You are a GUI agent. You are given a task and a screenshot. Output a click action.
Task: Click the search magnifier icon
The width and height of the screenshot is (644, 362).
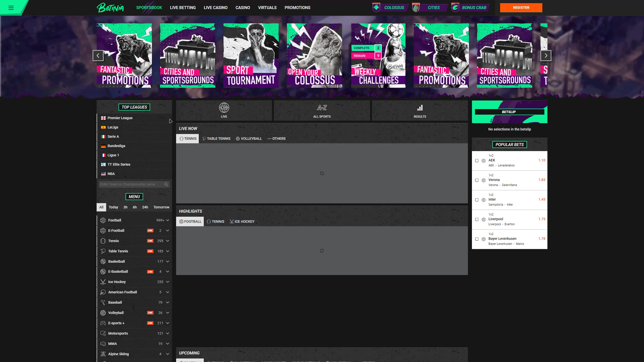point(166,184)
